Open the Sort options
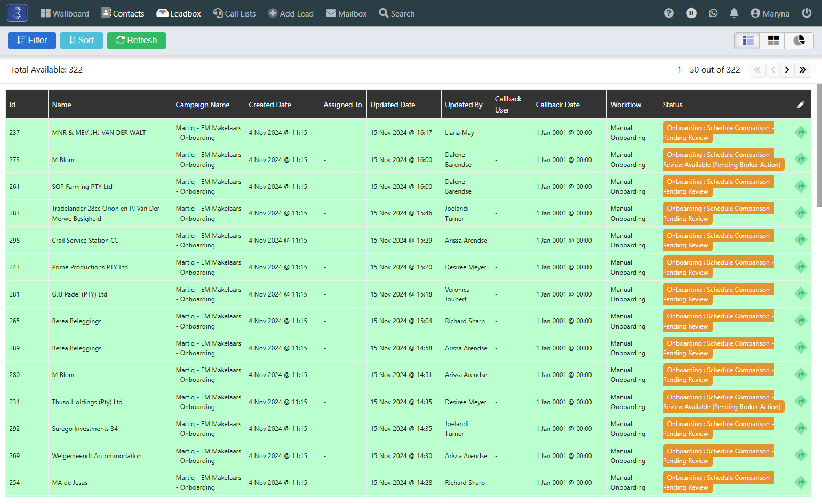Viewport: 822px width, 504px height. [x=82, y=41]
